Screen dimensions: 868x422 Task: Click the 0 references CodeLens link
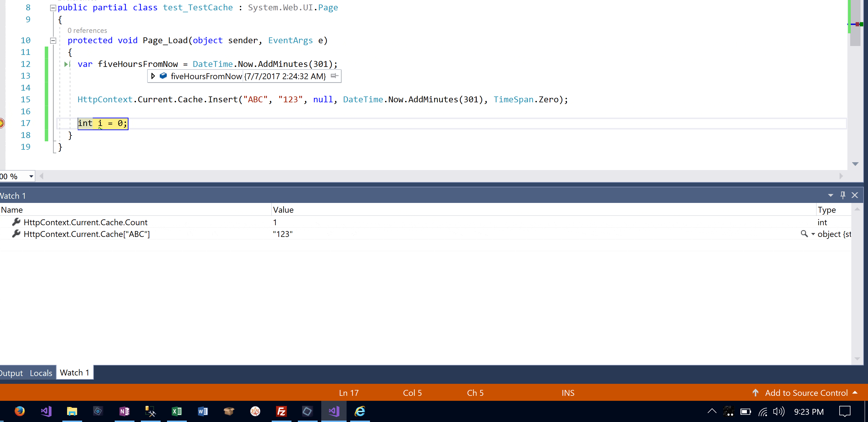[x=87, y=30]
